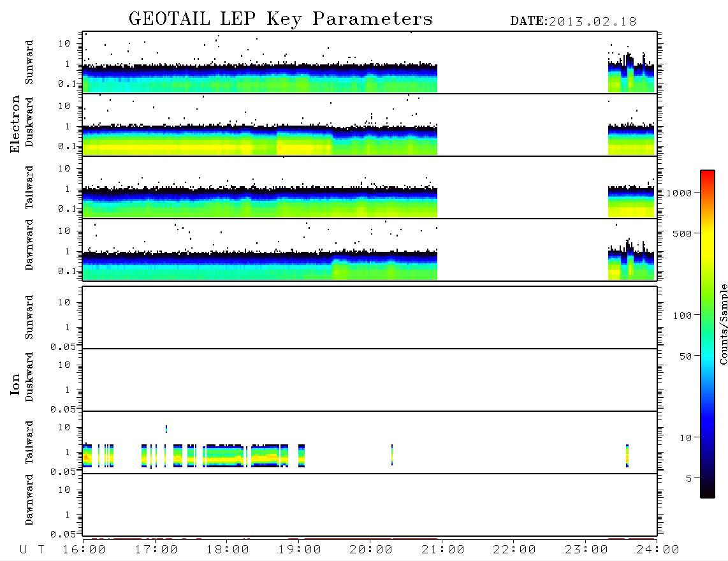728x561 pixels.
Task: Click the '1000' color bar tick value
Action: coord(679,193)
